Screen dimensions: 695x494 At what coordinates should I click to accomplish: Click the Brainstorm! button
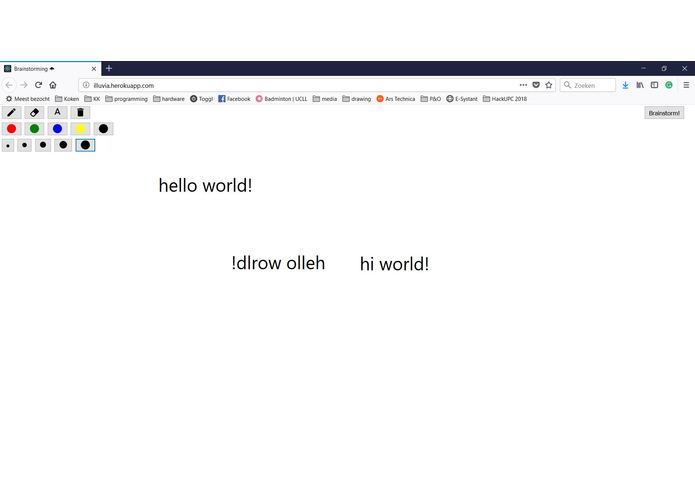point(664,113)
